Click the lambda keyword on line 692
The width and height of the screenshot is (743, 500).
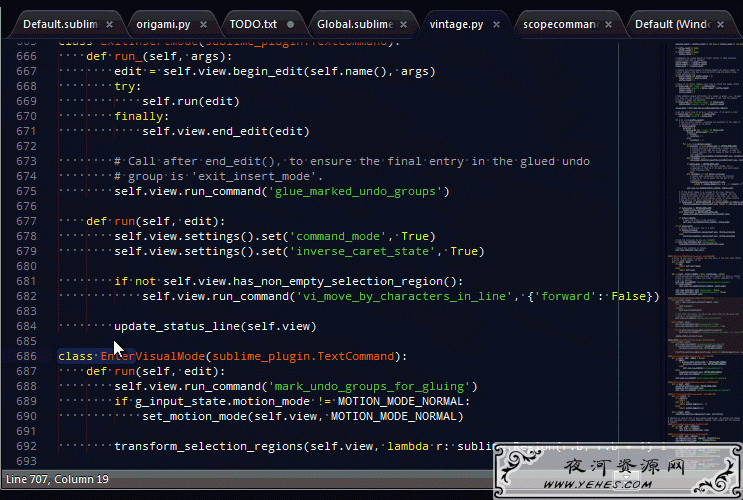tap(408, 446)
